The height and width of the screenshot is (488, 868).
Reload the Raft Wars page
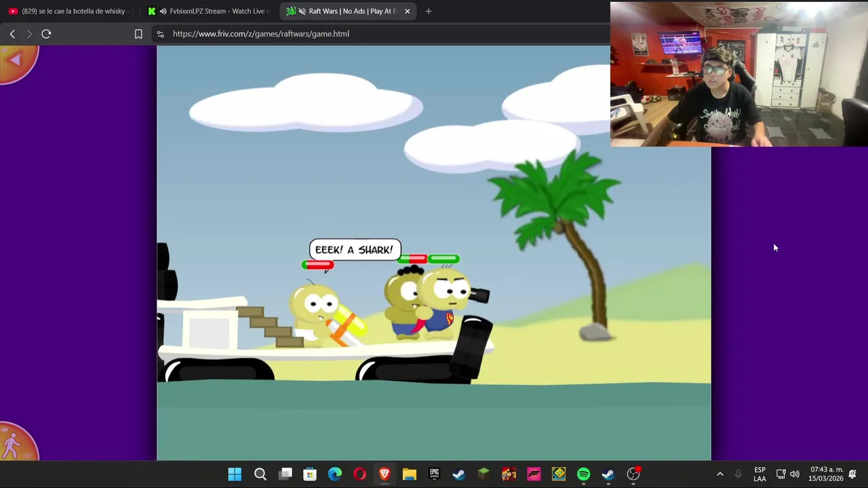(46, 34)
